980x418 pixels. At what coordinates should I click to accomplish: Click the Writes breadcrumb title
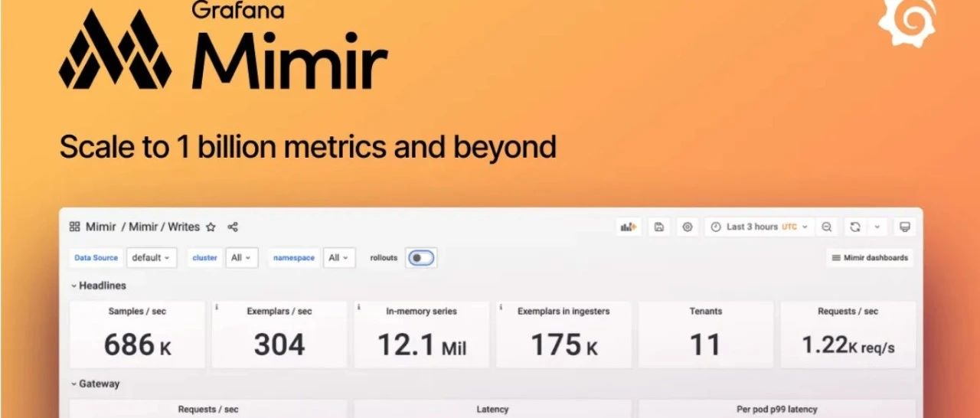point(184,227)
